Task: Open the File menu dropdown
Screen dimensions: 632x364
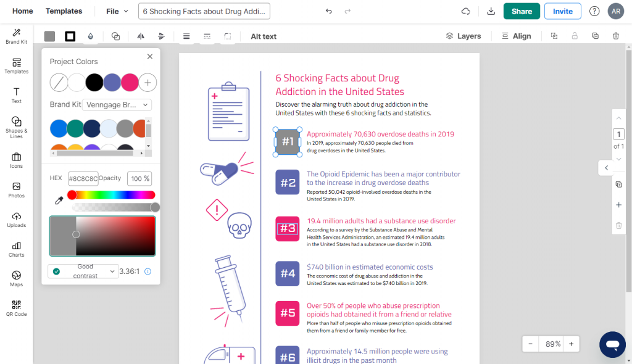Action: (x=117, y=11)
